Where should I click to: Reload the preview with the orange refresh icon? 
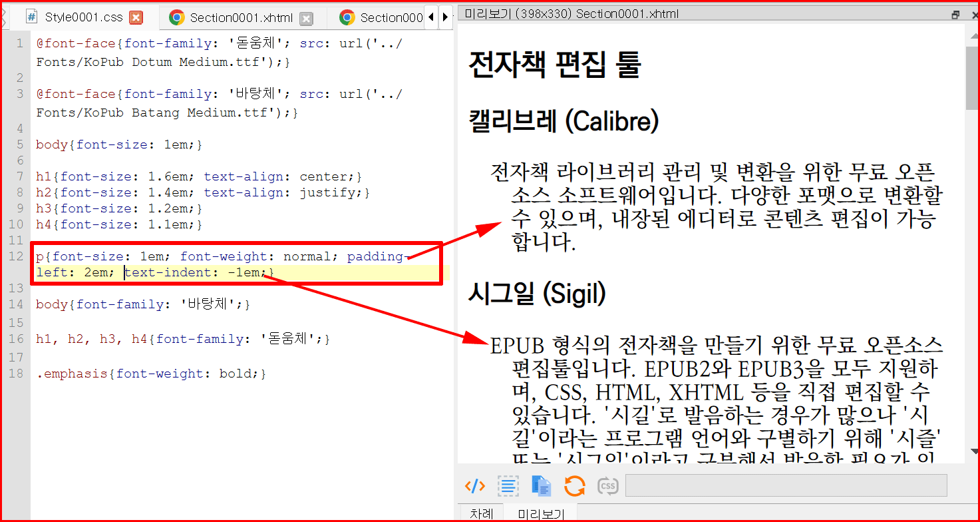574,486
